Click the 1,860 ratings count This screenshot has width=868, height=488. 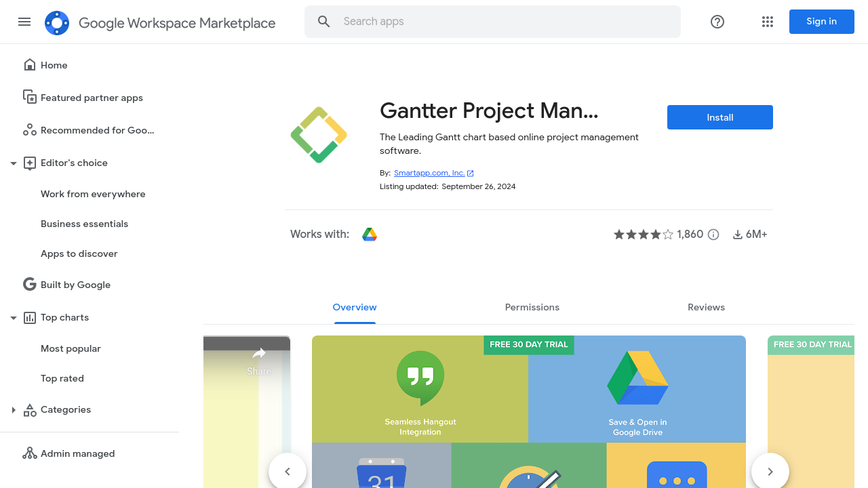coord(690,235)
